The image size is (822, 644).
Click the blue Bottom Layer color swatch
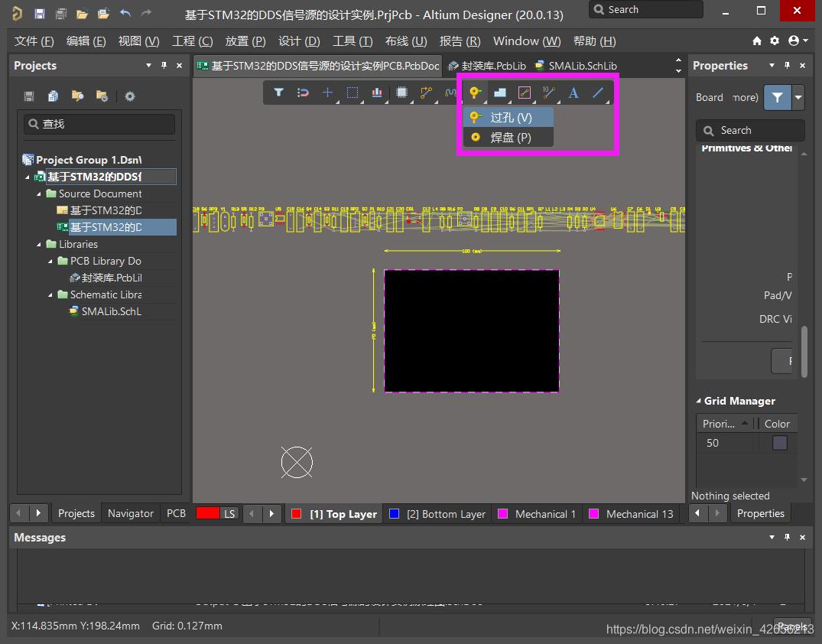(395, 514)
